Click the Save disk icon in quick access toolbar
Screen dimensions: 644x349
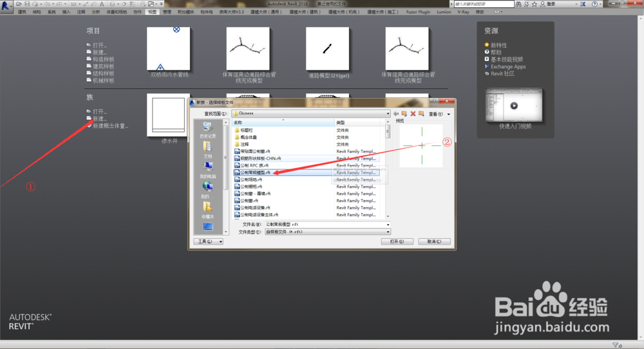(27, 4)
